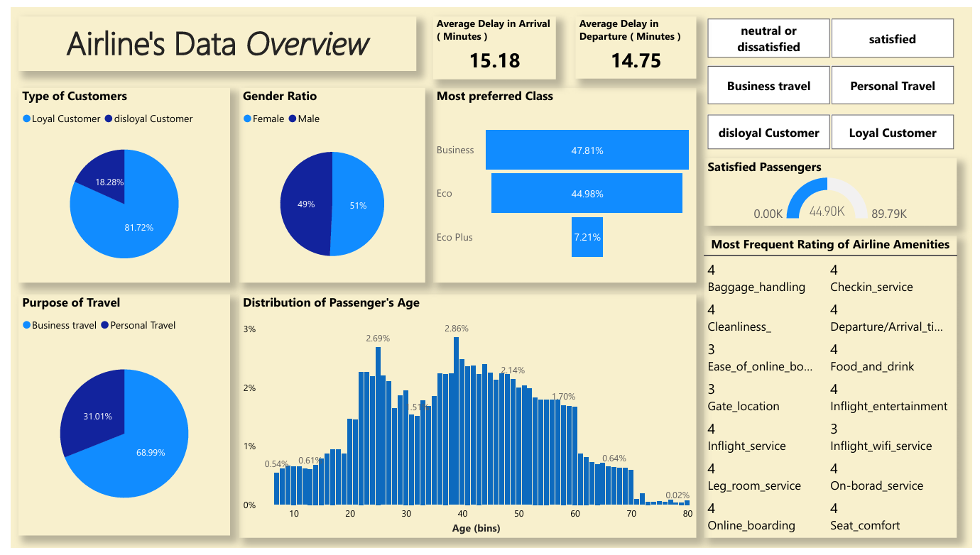
Task: Select the 'disloyal Customer' slicer button
Action: (x=768, y=133)
